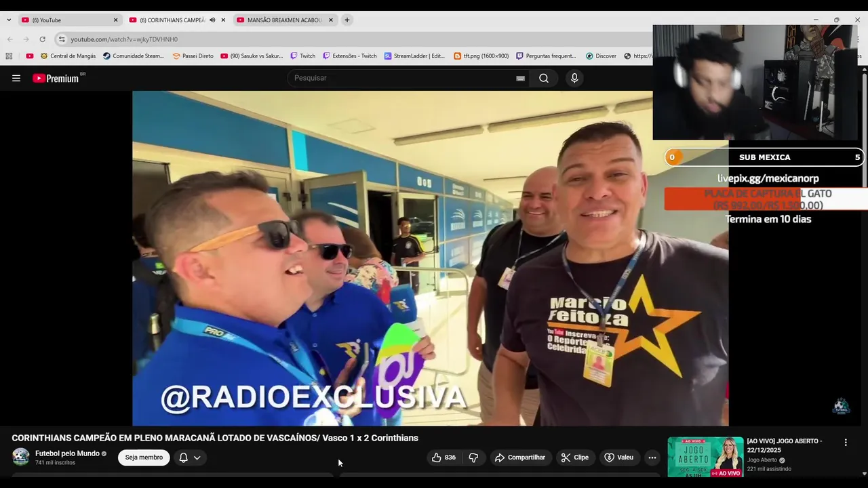
Task: Open the Twitch bookmark
Action: 302,56
